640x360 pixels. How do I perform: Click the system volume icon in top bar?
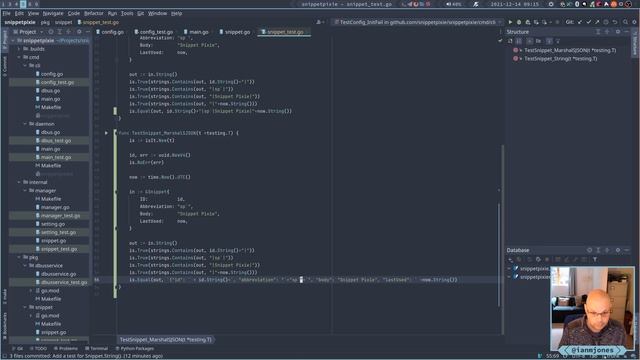pyautogui.click(x=448, y=4)
